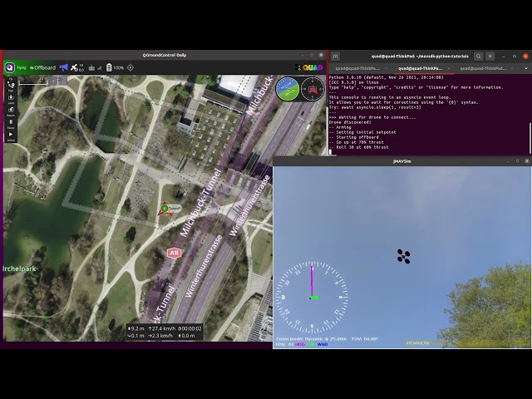Open the megaphone vehicle messages icon

coord(63,67)
